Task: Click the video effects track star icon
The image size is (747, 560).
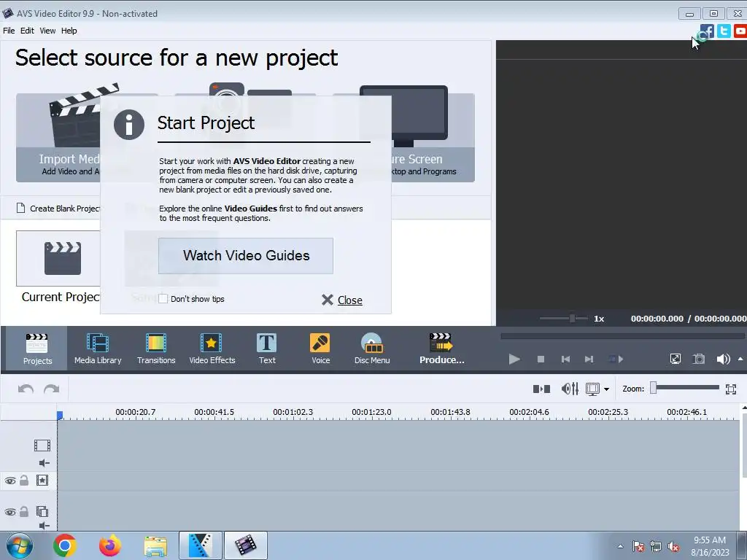Action: [x=42, y=480]
